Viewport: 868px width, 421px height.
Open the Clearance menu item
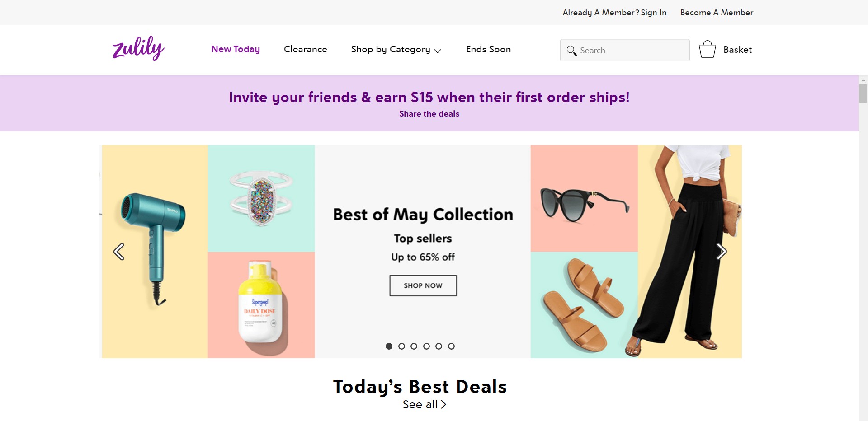(306, 49)
